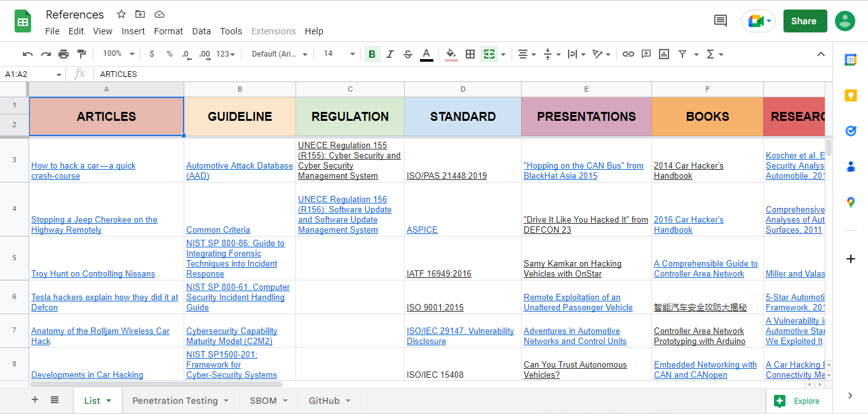Click the Create a filter icon

point(682,54)
